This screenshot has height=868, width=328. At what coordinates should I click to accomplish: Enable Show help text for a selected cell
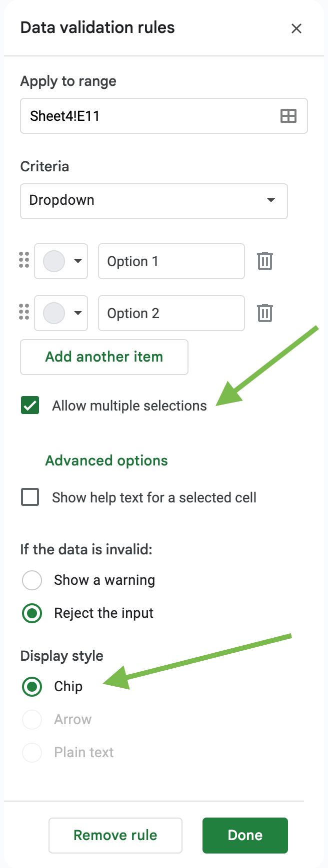(30, 497)
